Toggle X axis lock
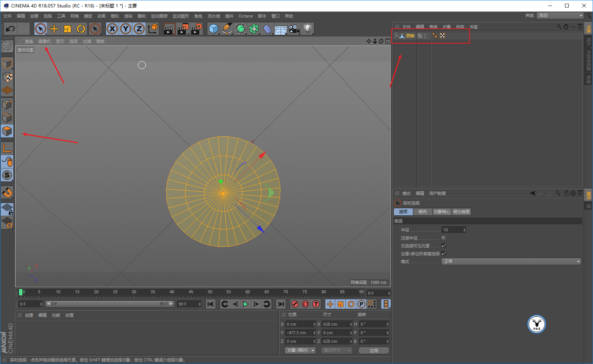Screen dimensions: 593x364 pos(112,29)
